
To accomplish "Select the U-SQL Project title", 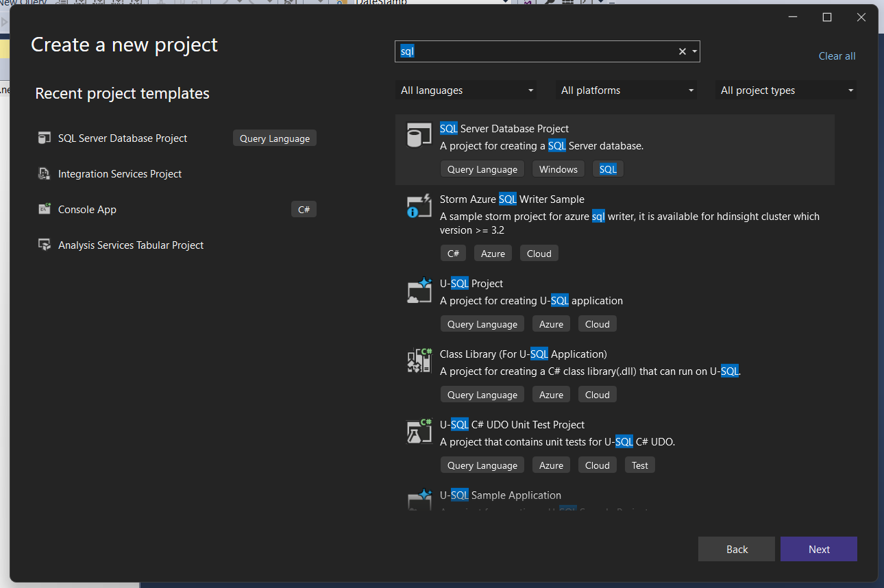I will click(x=471, y=283).
